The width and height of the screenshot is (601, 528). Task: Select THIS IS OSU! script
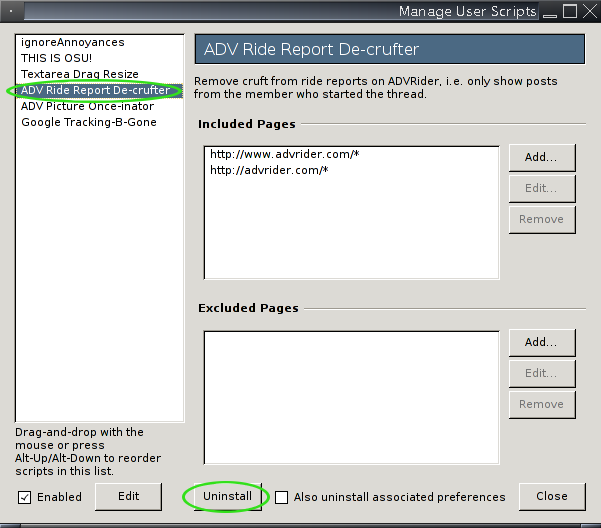coord(99,58)
